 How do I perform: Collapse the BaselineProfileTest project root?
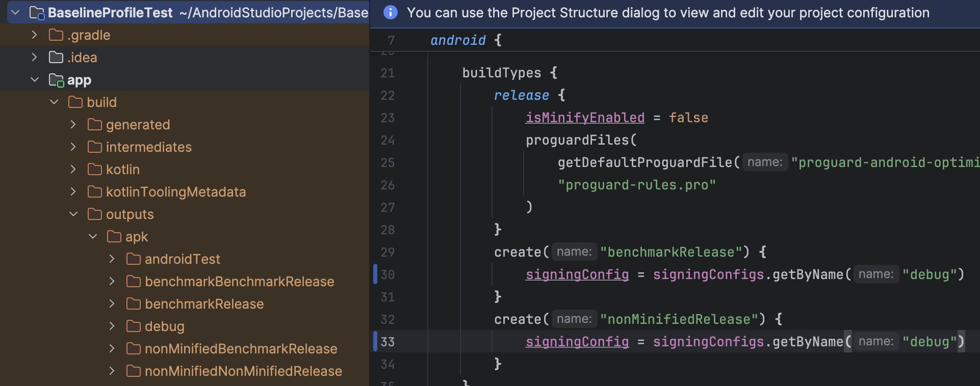click(x=15, y=13)
